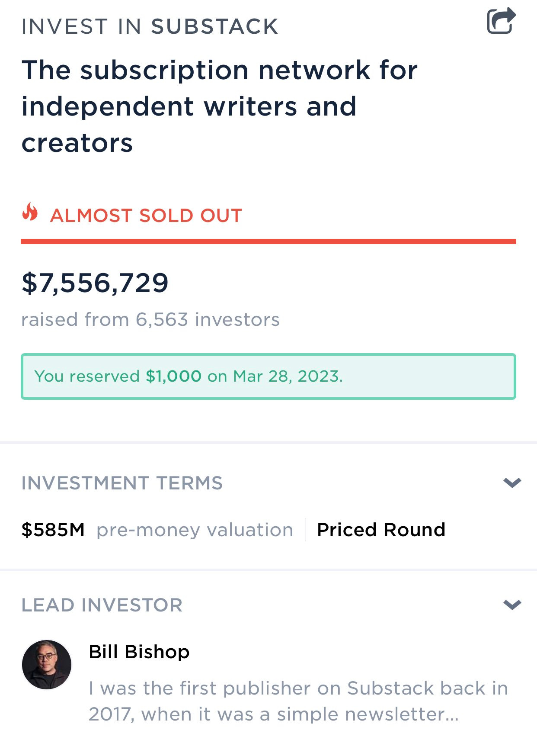Click the Almost Sold Out label
Viewport: 537px width, 756px height.
point(146,216)
